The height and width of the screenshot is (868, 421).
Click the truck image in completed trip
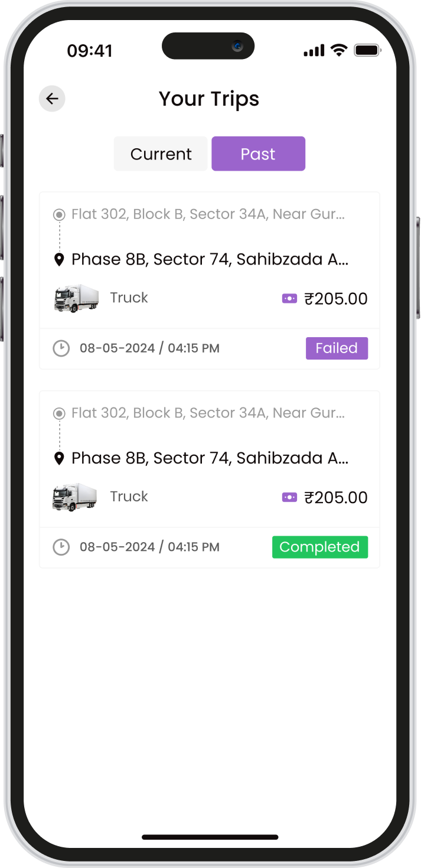[x=74, y=497]
